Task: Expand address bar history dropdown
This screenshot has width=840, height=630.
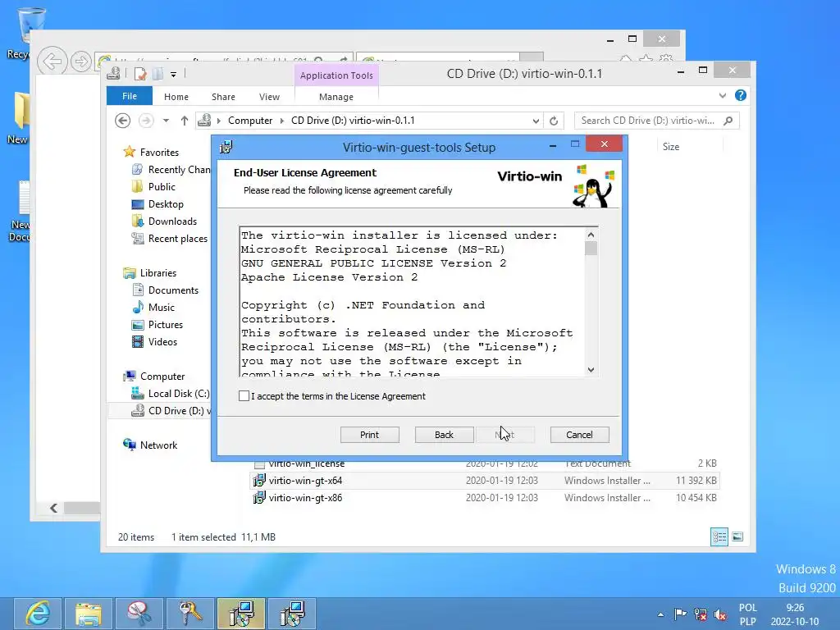Action: (536, 121)
